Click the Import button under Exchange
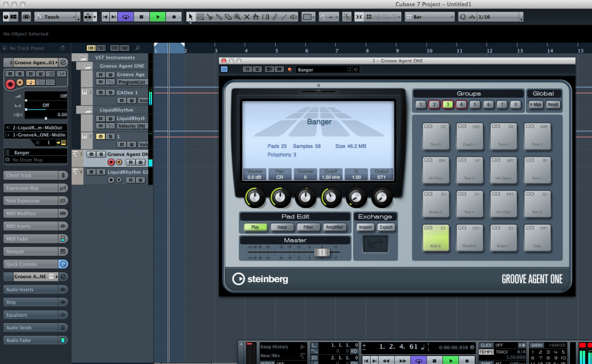Screen dimensions: 592x364 pos(365,227)
